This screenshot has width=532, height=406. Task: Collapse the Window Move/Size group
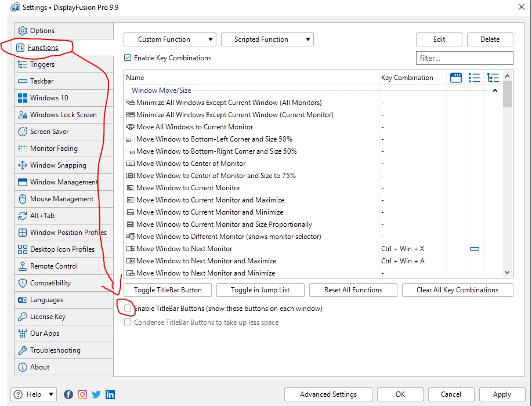pos(495,90)
